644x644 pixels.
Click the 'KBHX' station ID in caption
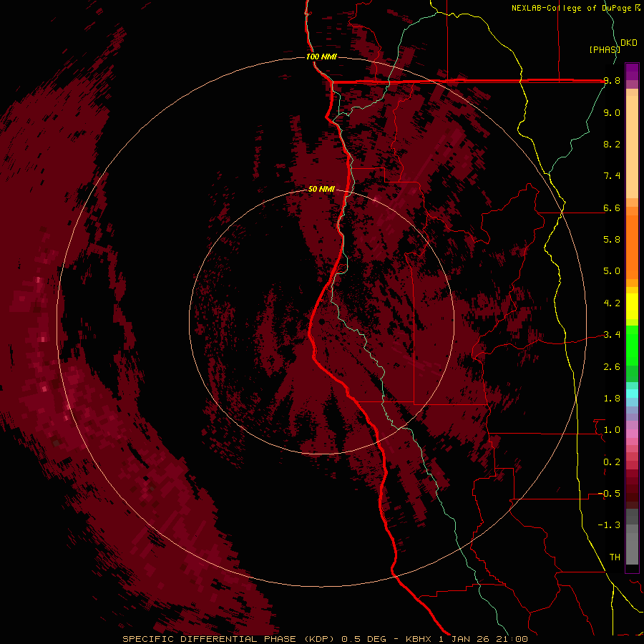(x=419, y=639)
